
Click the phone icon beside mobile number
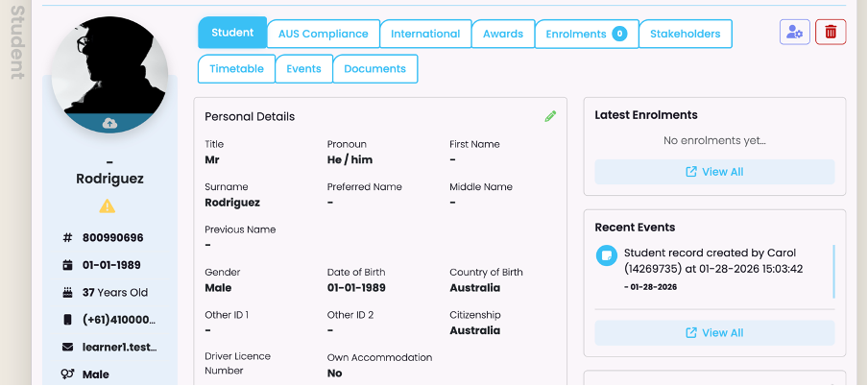[67, 319]
